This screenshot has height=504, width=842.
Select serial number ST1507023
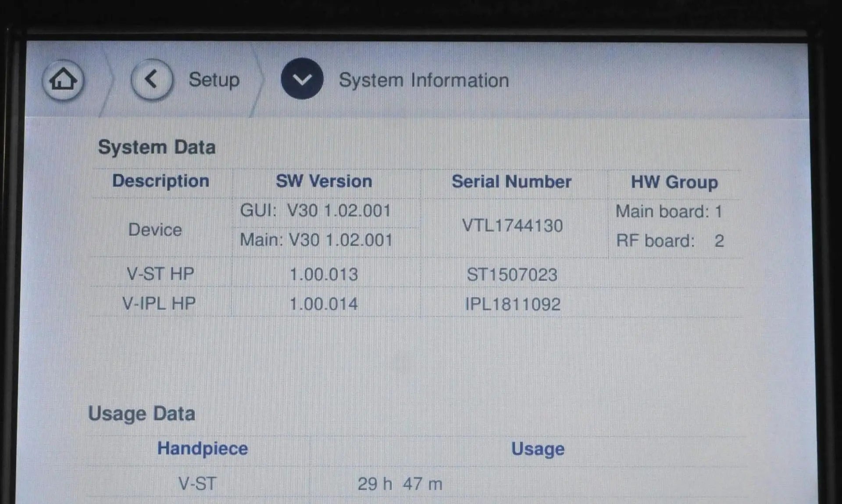[512, 275]
